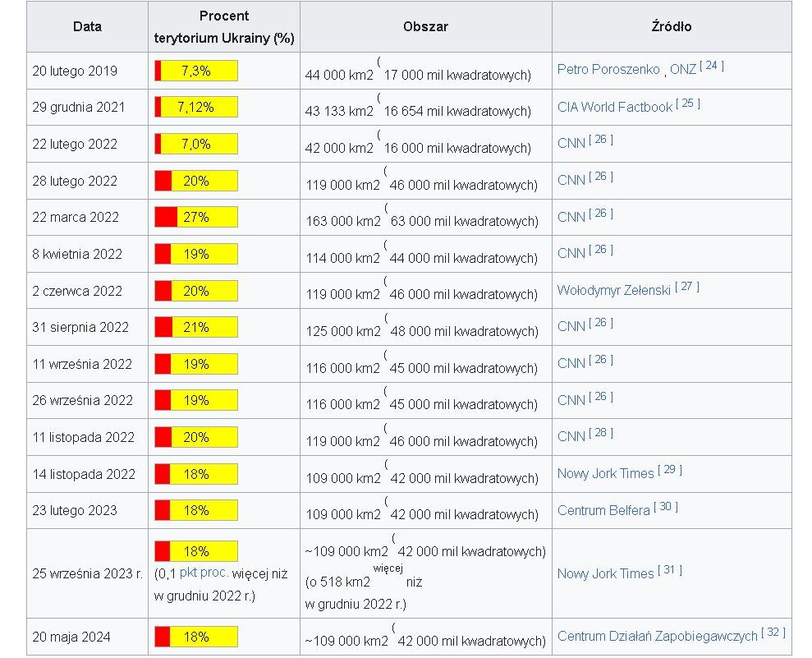Open the CIA World Factbook link

pos(614,107)
